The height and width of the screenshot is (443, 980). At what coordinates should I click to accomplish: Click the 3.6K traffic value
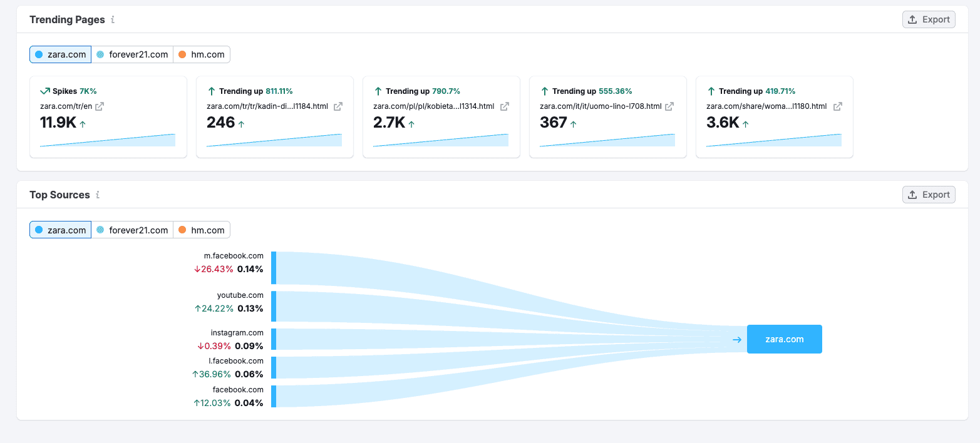point(723,123)
